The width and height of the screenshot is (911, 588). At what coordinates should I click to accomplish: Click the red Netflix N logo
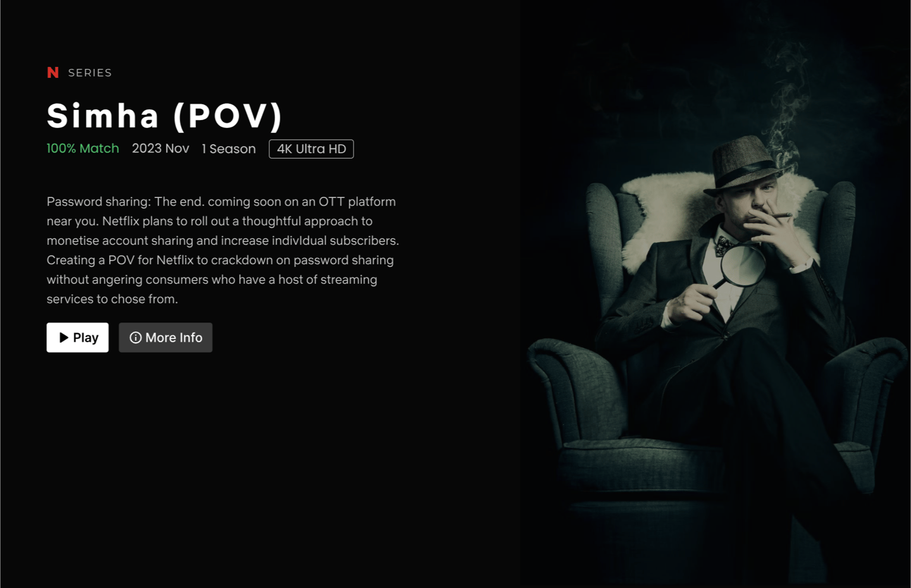click(53, 73)
